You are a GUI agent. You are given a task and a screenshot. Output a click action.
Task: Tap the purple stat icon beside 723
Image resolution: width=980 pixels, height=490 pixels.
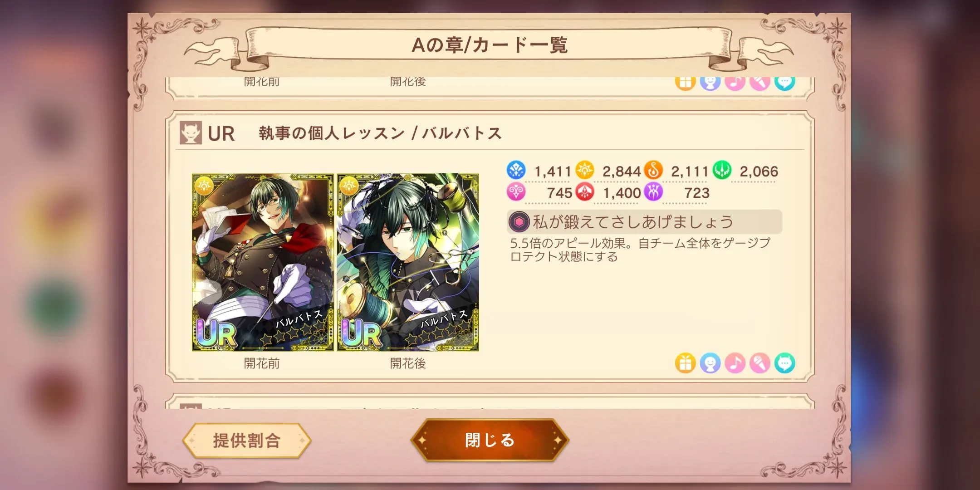[x=653, y=192]
